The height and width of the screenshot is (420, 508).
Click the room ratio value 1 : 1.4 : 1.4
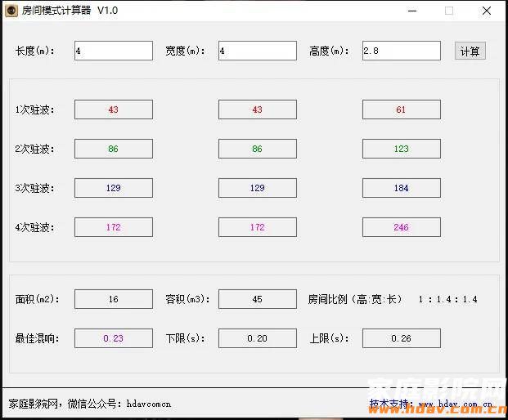(447, 299)
